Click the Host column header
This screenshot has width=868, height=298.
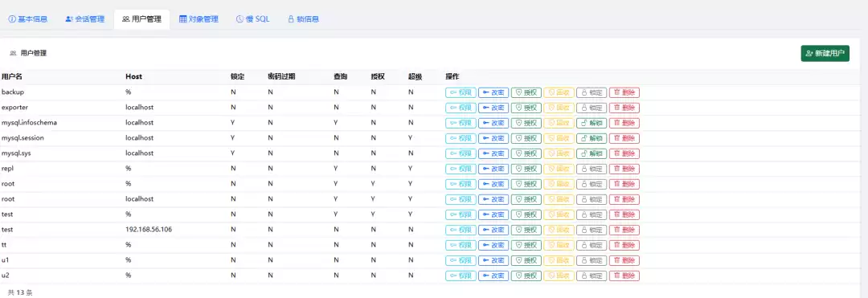click(x=134, y=77)
